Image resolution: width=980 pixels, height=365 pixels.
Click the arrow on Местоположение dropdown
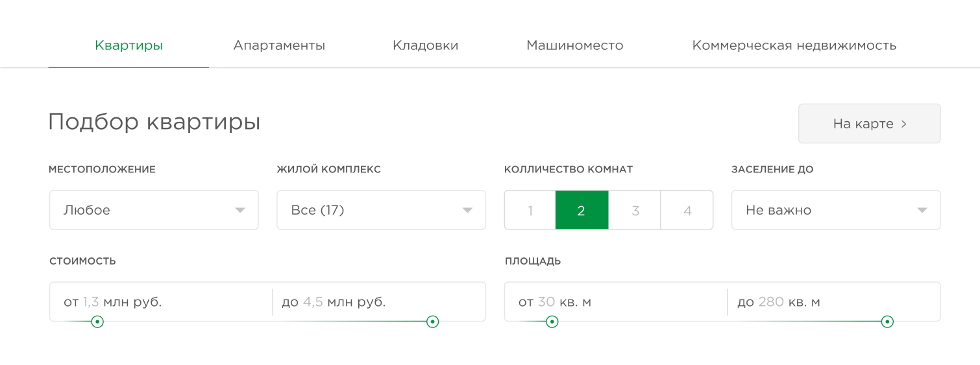coord(240,211)
